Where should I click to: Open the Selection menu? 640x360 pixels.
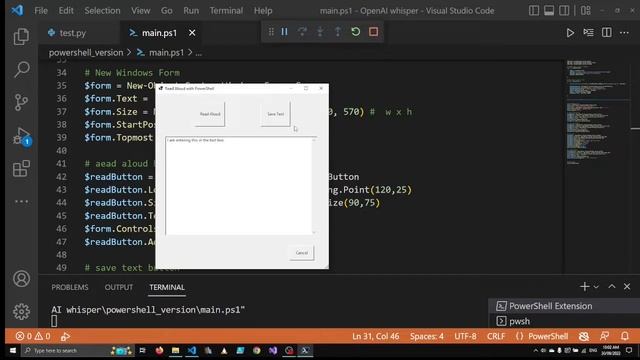point(102,11)
